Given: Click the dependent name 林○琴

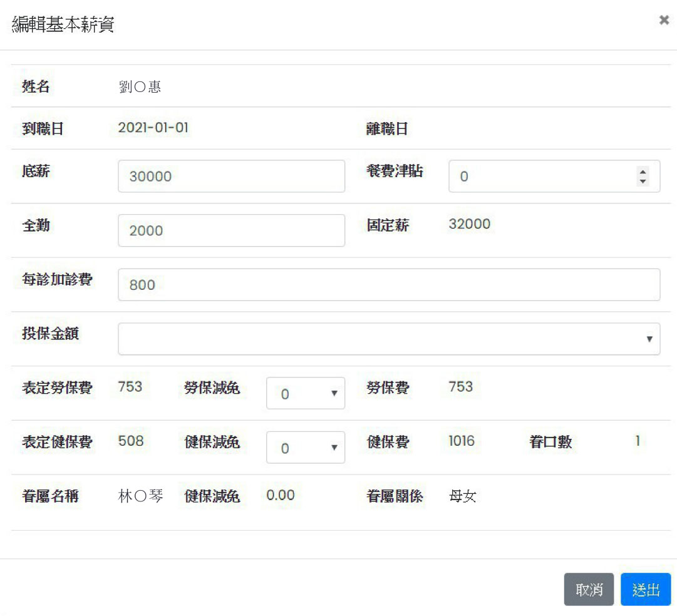Looking at the screenshot, I should 140,496.
